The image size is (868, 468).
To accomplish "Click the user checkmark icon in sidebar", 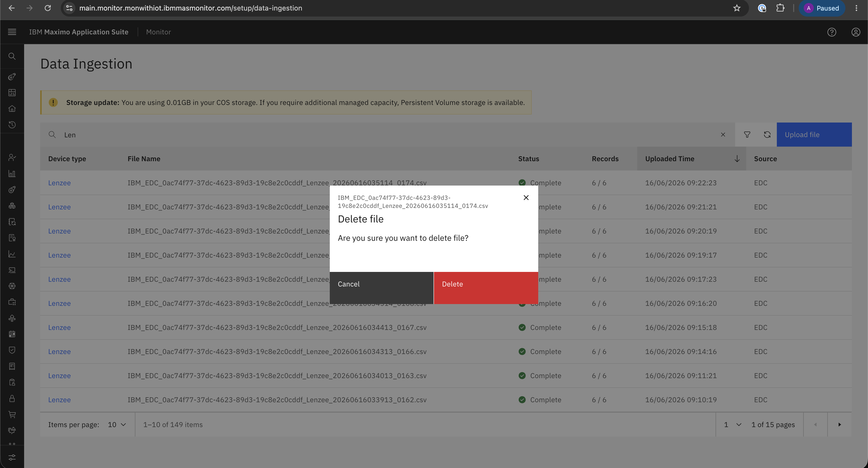I will click(12, 157).
